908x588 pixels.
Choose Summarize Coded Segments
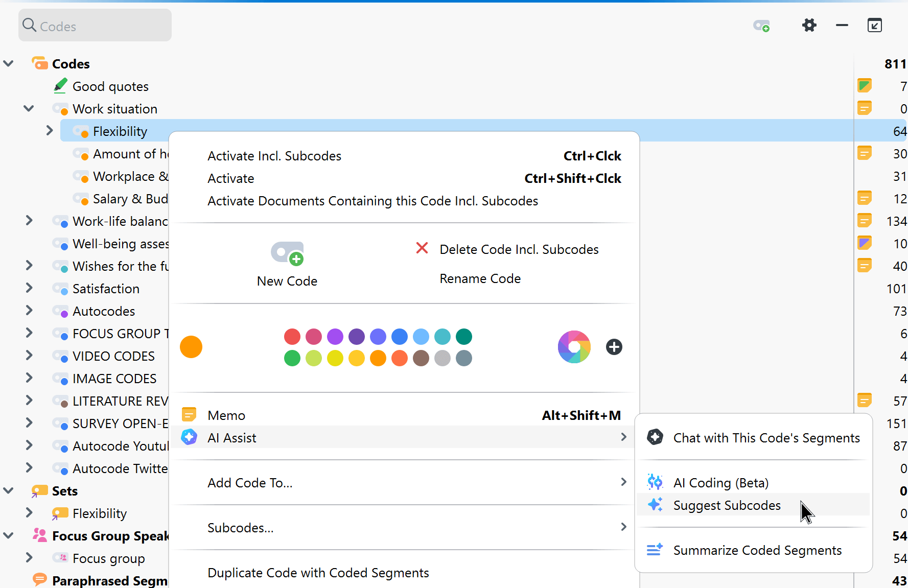pos(757,550)
